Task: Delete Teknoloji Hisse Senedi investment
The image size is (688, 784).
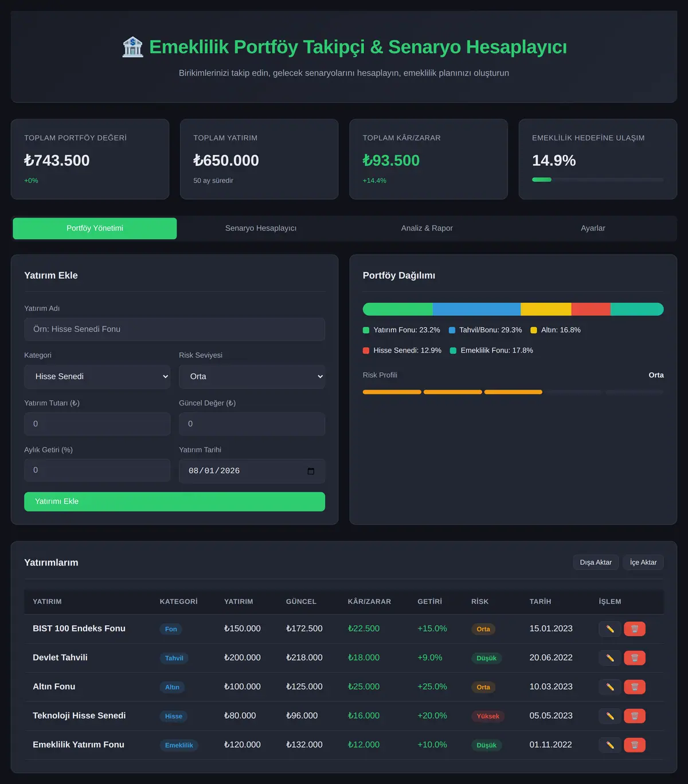Action: coord(635,716)
